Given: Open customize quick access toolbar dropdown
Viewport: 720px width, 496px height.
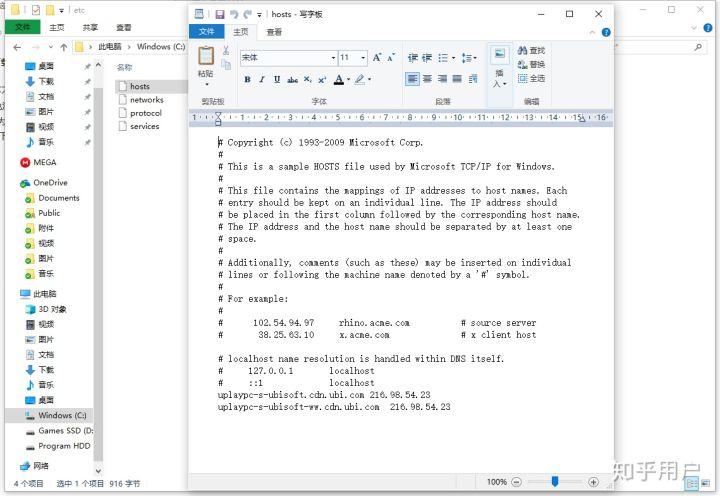Looking at the screenshot, I should pyautogui.click(x=259, y=15).
